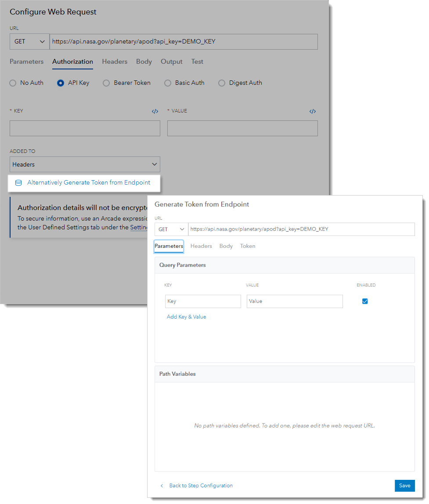Click the Arcade expression icon above the KEY field
Viewport: 429px width, 504px height.
pyautogui.click(x=155, y=111)
